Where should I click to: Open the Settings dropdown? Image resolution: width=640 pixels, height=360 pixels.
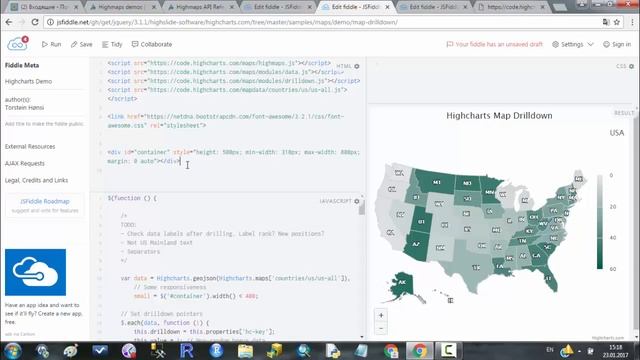(573, 44)
